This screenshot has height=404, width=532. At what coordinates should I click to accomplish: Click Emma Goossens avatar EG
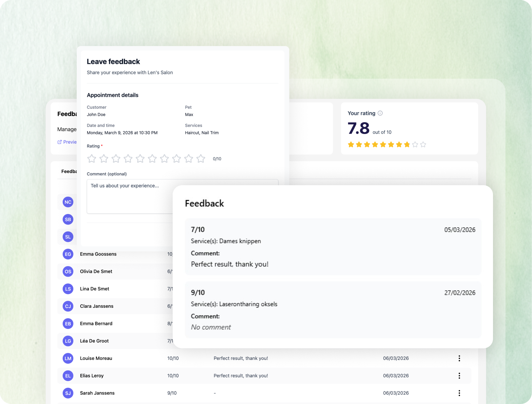(68, 254)
